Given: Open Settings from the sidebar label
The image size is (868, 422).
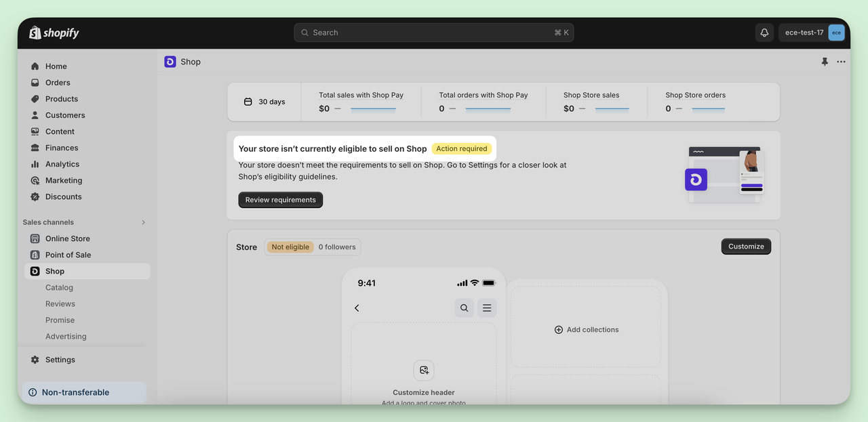Looking at the screenshot, I should [60, 360].
